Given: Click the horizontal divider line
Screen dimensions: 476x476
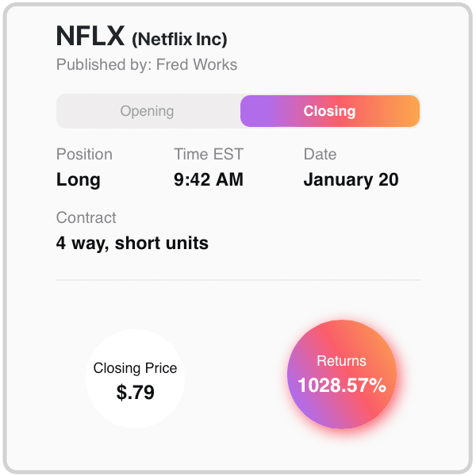Looking at the screenshot, I should point(239,280).
